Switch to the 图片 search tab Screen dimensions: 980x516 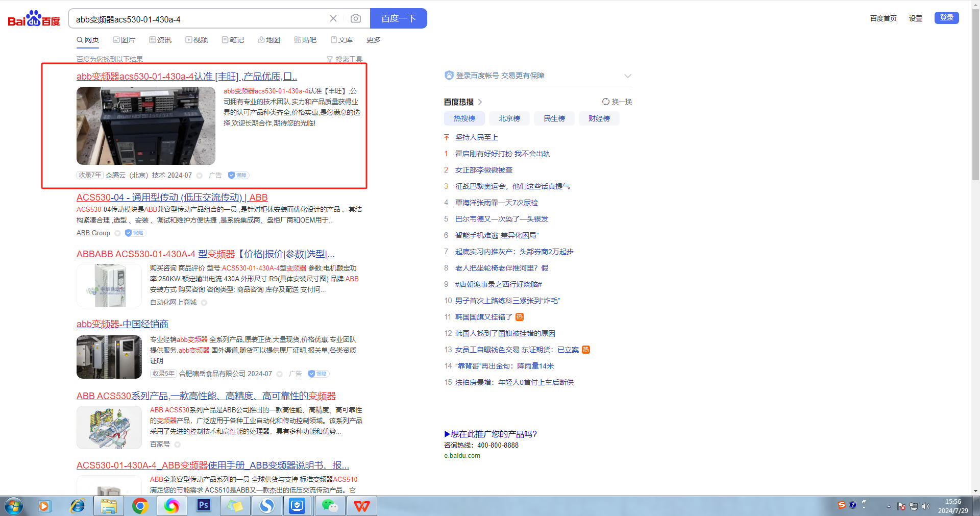tap(124, 40)
